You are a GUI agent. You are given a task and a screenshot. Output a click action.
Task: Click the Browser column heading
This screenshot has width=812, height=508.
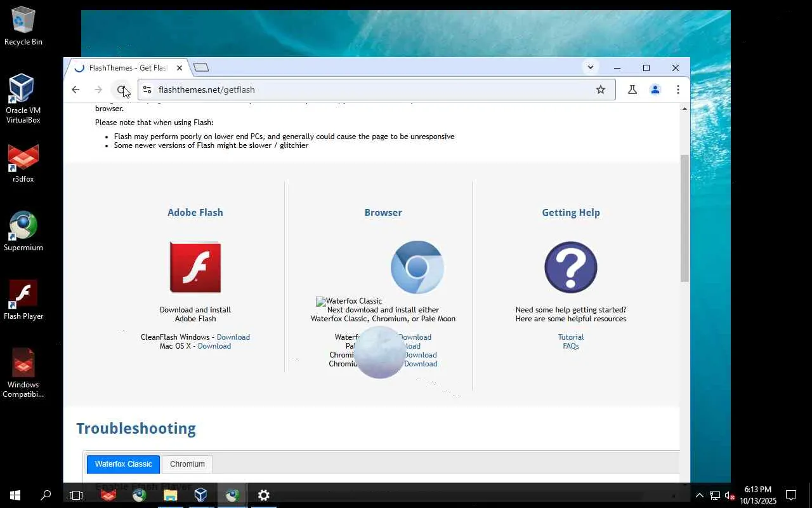[383, 213]
